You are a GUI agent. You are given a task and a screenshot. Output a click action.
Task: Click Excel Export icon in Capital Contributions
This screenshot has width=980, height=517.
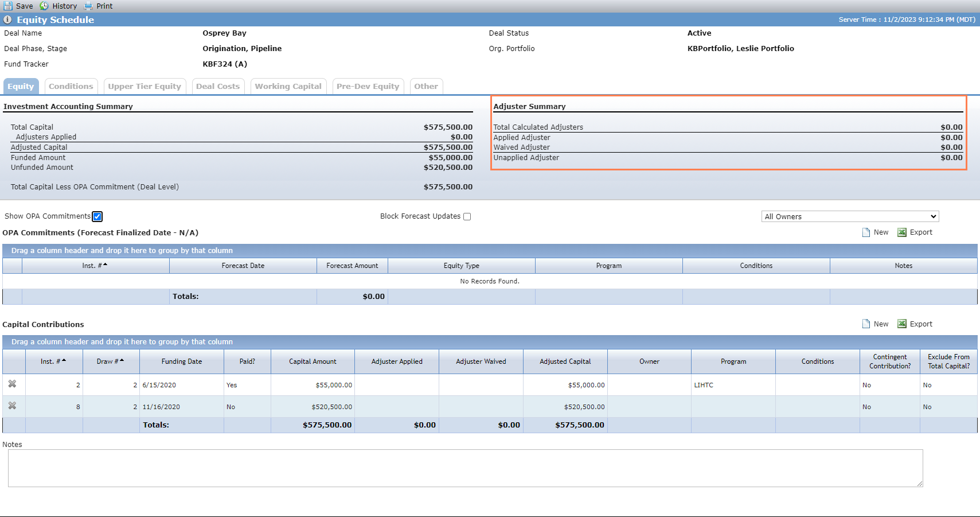pyautogui.click(x=902, y=324)
